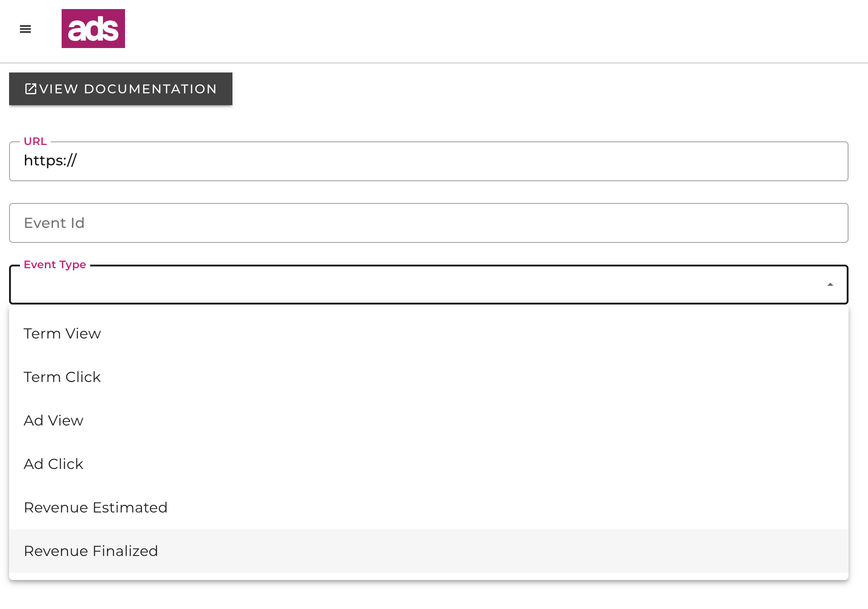Click the external link icon beside View Documentation
Image resolution: width=868 pixels, height=609 pixels.
pyautogui.click(x=30, y=89)
